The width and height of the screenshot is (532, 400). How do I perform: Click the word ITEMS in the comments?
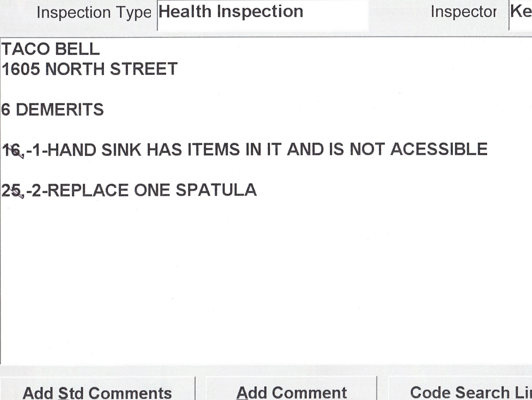point(214,150)
